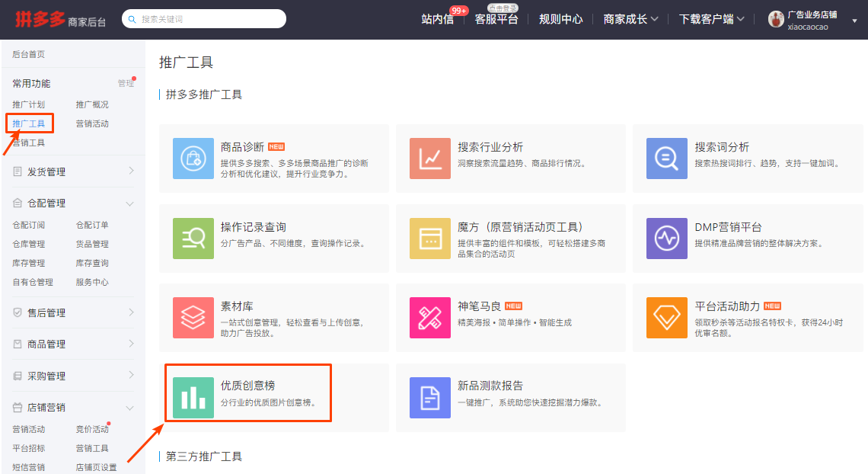Click the 发货管理 sidebar icon
The image size is (868, 474).
tap(18, 171)
